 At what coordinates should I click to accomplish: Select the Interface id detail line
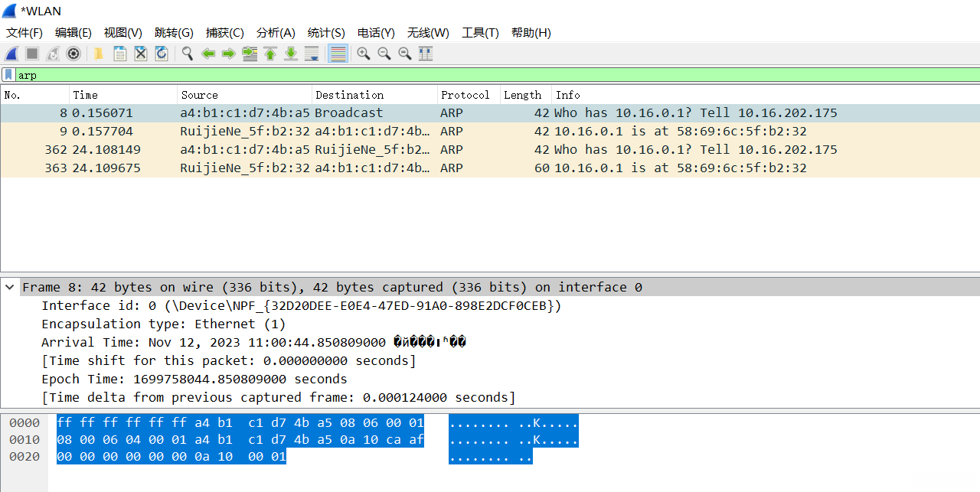(x=302, y=306)
